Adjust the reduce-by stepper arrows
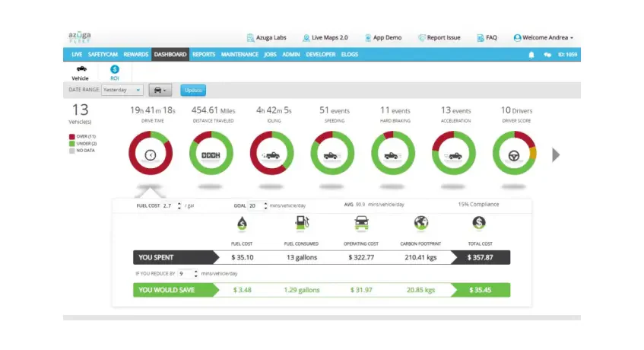644x350 pixels. coord(196,274)
